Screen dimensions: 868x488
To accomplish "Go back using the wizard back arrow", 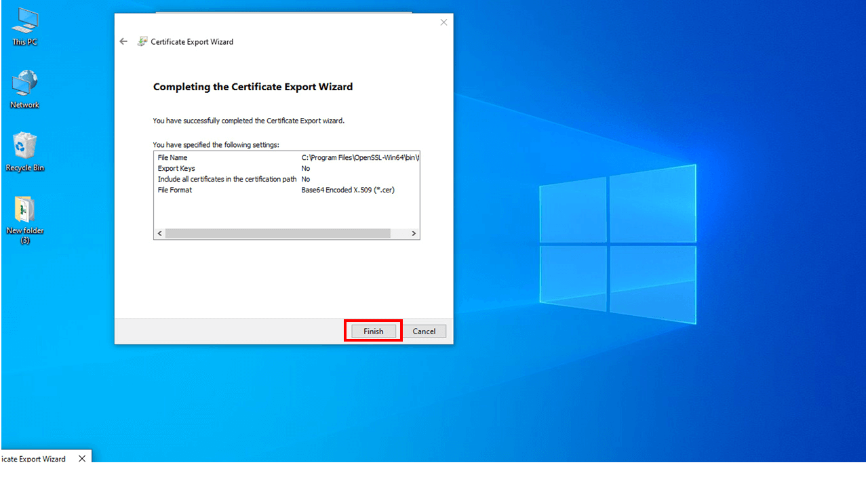I will click(x=123, y=41).
